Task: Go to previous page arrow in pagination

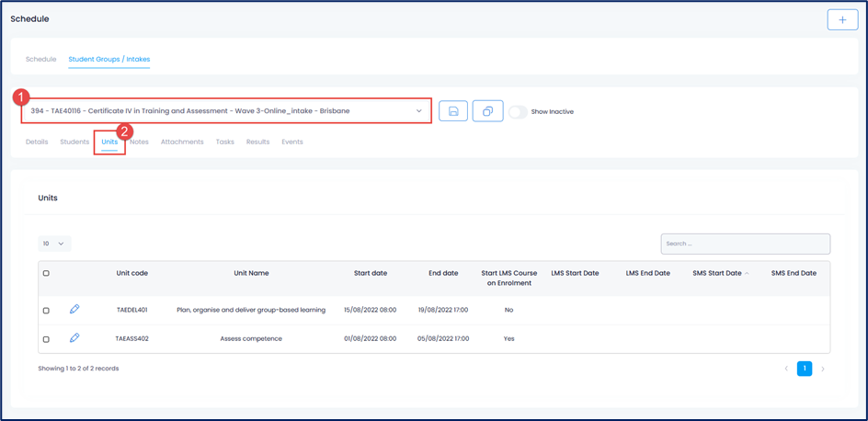Action: tap(786, 369)
